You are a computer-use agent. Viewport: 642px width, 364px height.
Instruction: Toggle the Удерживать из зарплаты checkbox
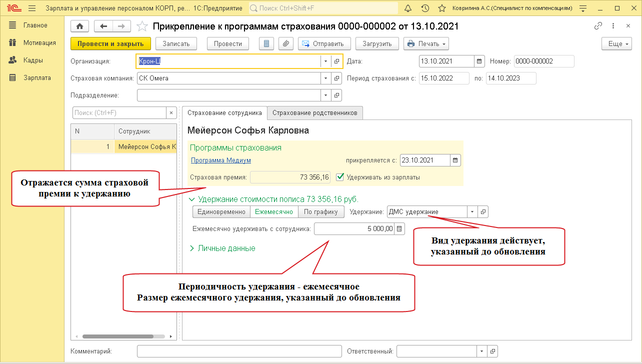point(340,176)
